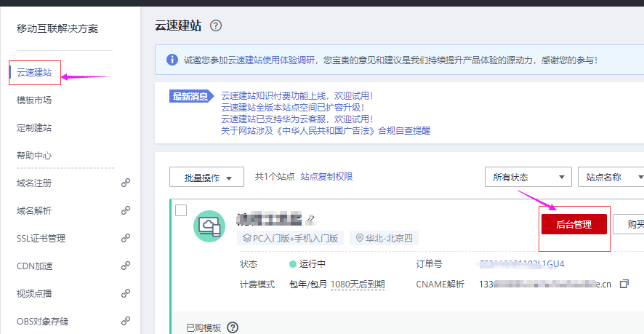Go to 模板市场 in the sidebar
Viewport: 644px width, 334px height.
pyautogui.click(x=34, y=100)
